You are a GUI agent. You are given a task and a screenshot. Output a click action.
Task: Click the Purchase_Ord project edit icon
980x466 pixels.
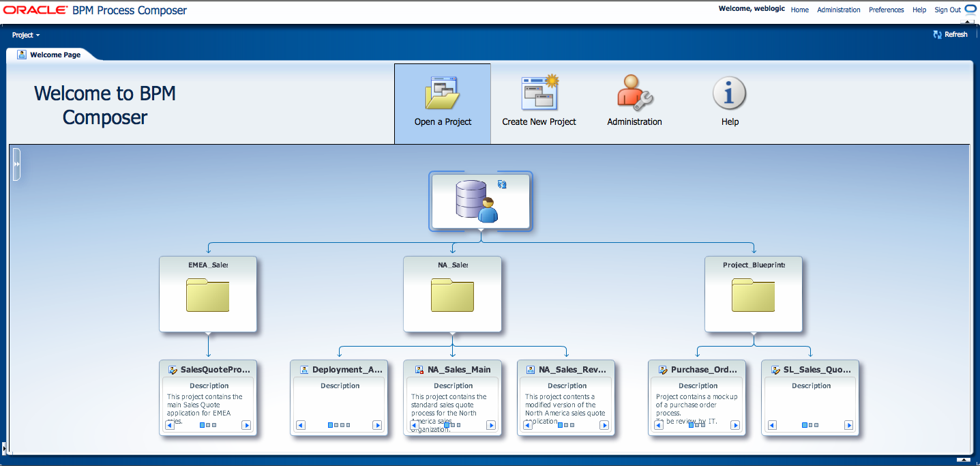(x=663, y=370)
